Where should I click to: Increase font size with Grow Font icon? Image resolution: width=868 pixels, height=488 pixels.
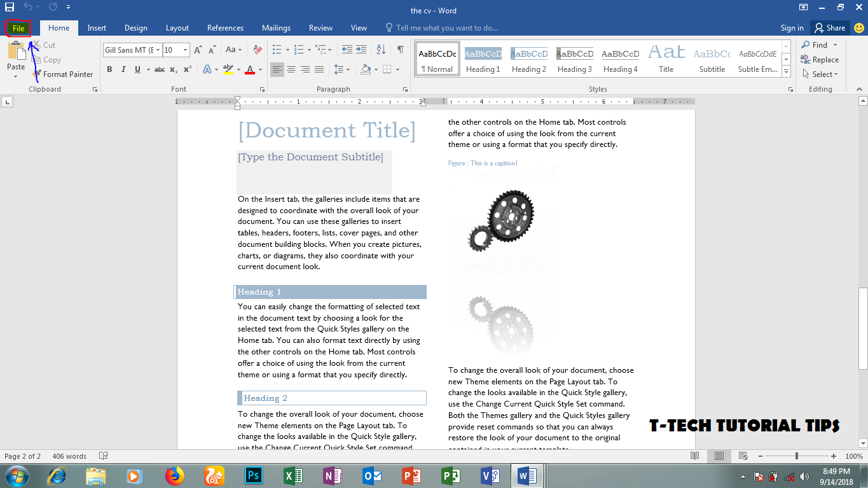click(198, 50)
